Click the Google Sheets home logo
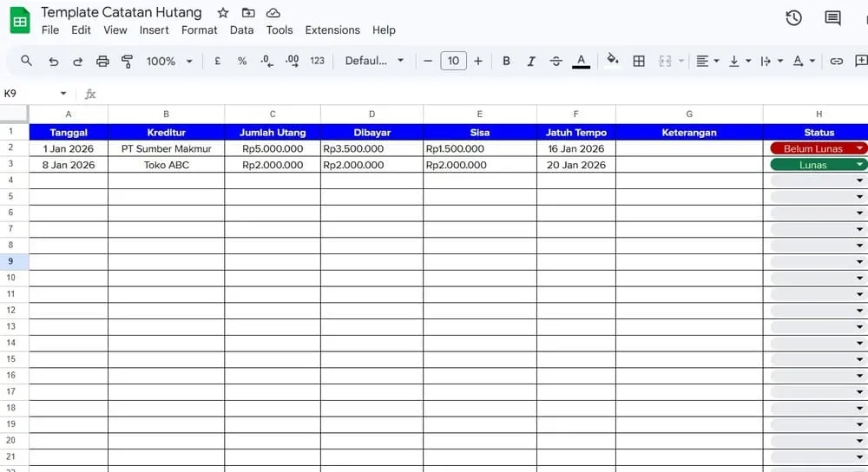 click(x=20, y=21)
